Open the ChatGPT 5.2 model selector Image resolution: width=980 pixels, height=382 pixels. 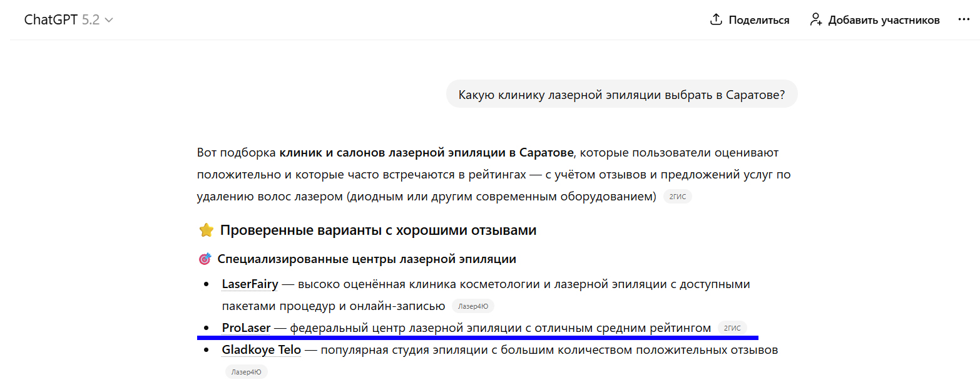pos(68,20)
